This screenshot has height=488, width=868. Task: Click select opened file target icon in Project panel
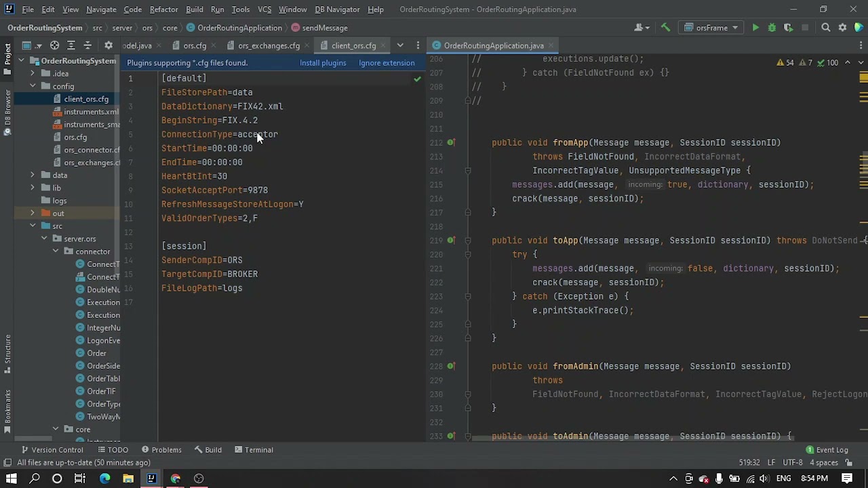click(x=55, y=45)
